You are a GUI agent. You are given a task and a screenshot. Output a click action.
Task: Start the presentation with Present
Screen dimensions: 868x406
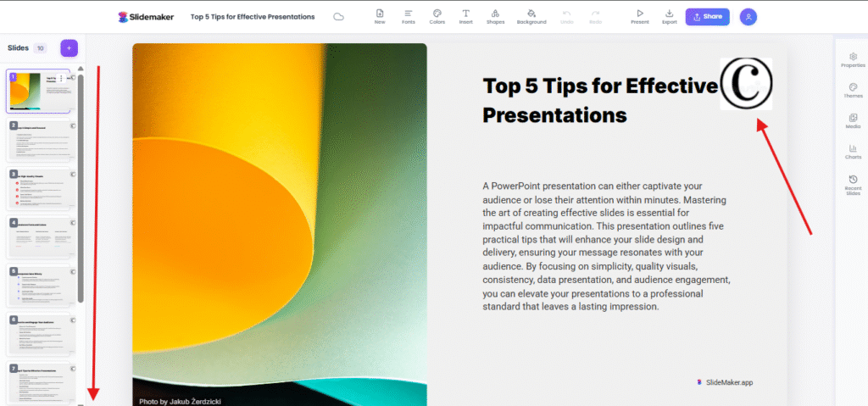pos(640,14)
